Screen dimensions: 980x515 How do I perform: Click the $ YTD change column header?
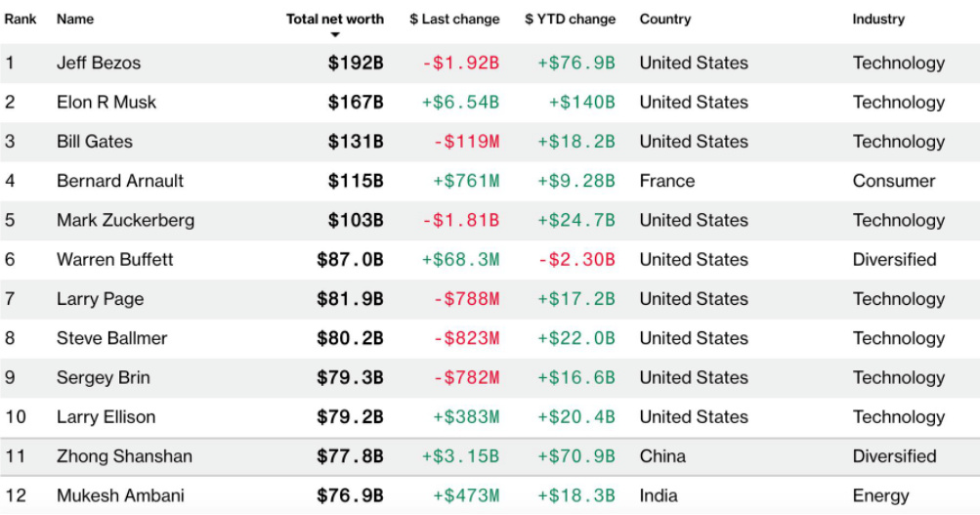pos(570,19)
